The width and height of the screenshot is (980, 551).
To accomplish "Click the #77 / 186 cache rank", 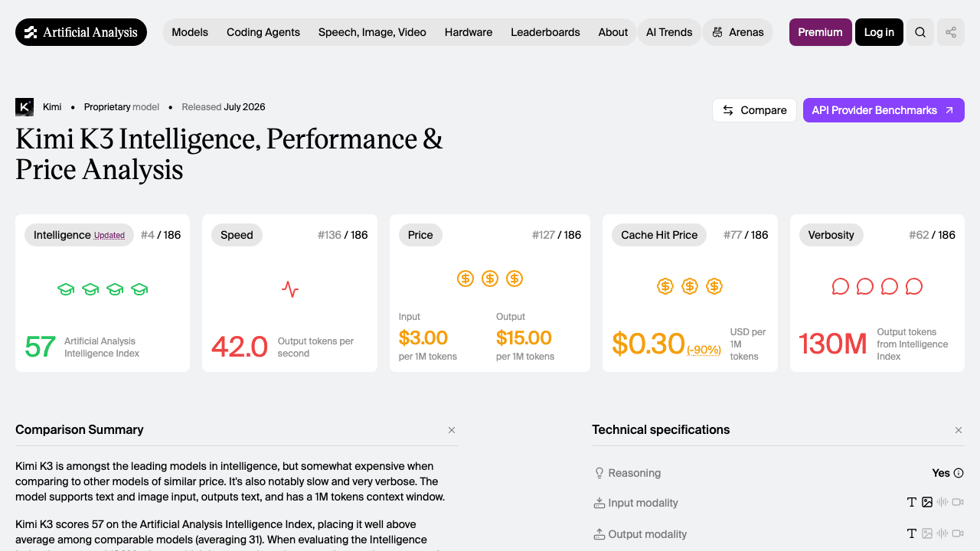I will (x=746, y=235).
